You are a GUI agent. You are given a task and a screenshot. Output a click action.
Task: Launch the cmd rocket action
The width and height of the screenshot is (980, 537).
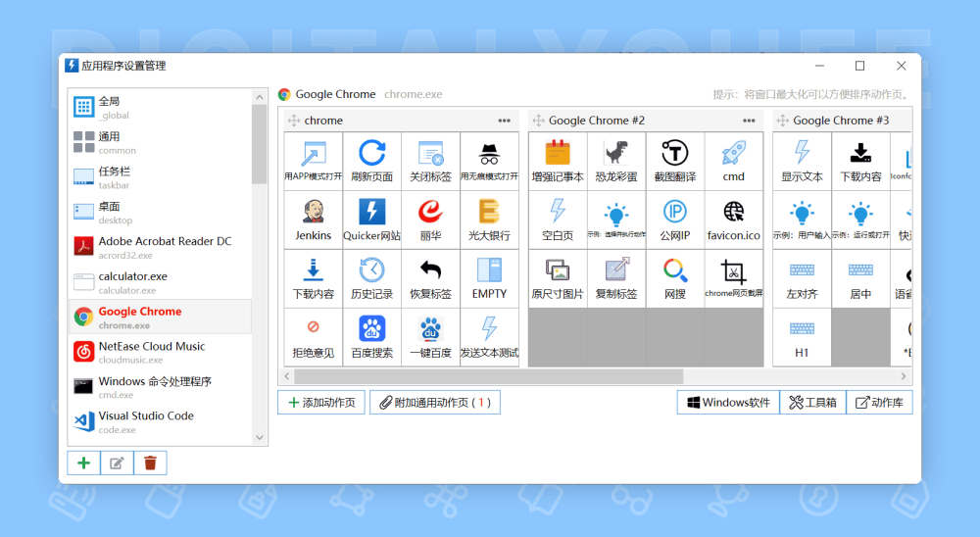pos(734,162)
